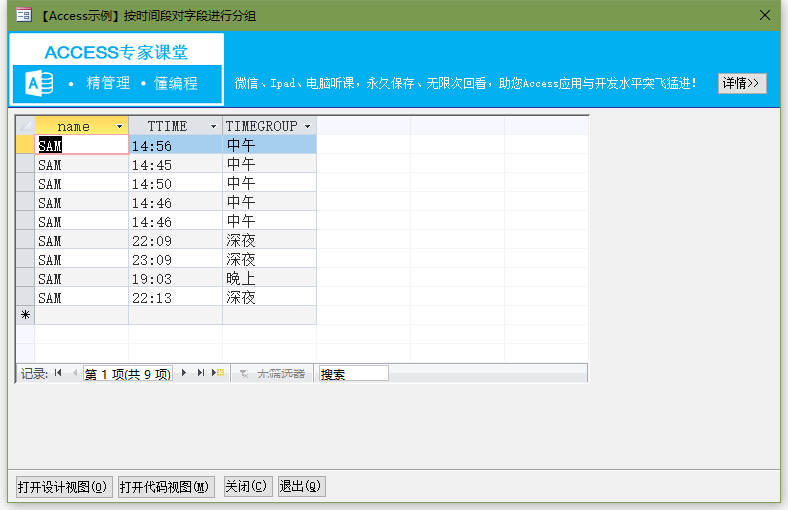Click the 中午 cell in the 14:56 row
This screenshot has height=510, width=788.
point(269,145)
